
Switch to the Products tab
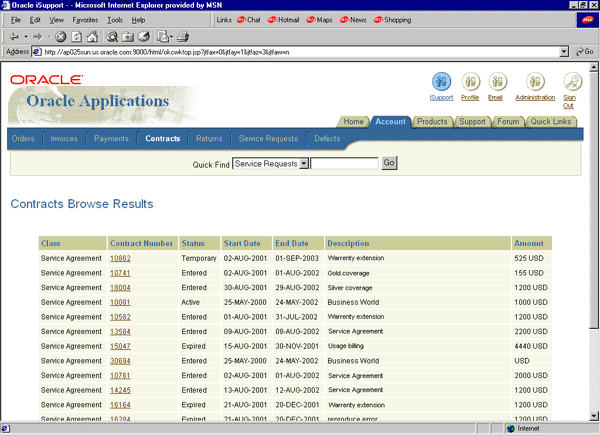[x=432, y=122]
